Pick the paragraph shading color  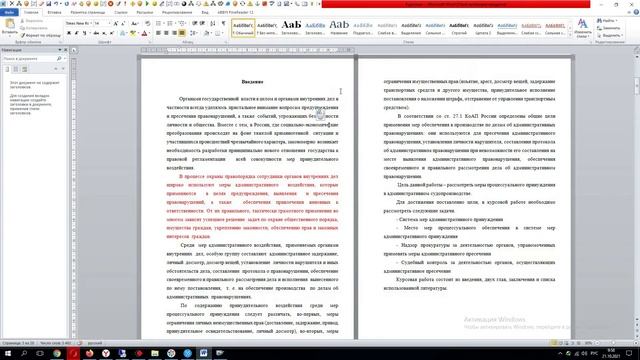(207, 33)
